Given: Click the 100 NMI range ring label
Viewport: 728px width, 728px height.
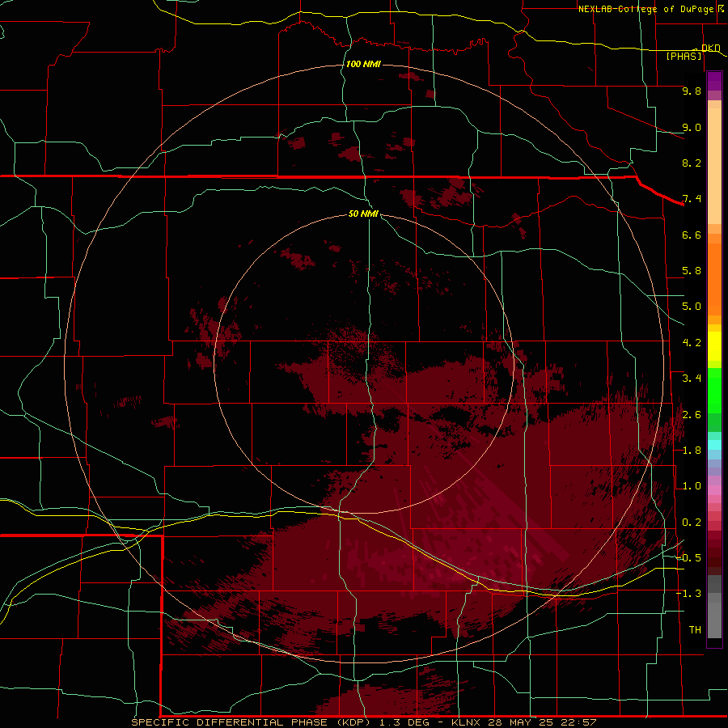Looking at the screenshot, I should [x=363, y=64].
